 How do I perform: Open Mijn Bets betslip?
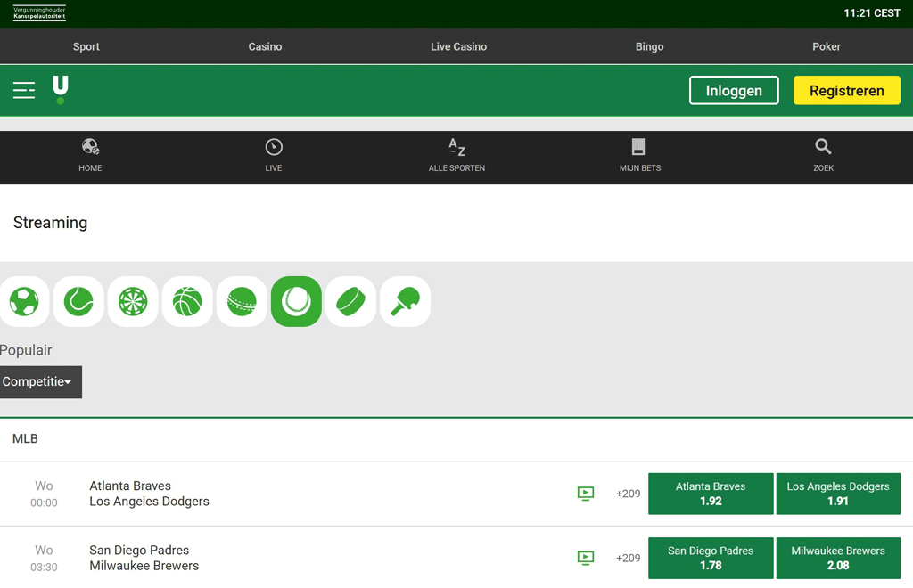point(640,156)
